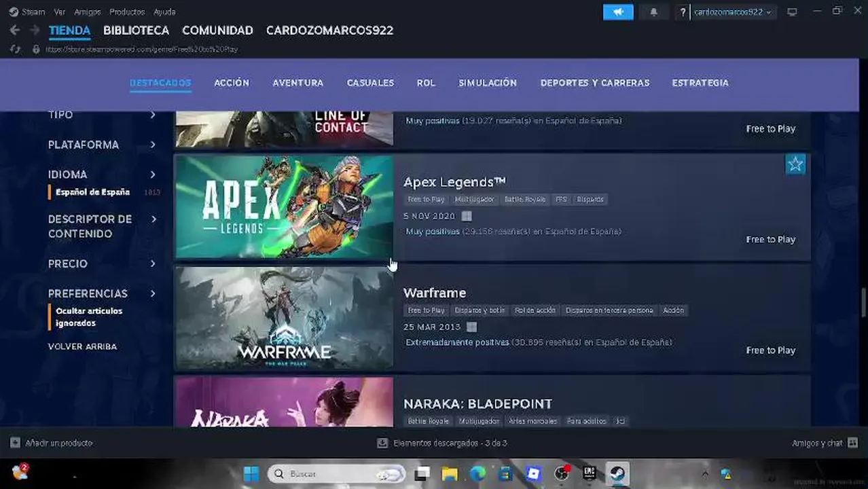Select the DESTACADOS genre tab
868x489 pixels.
[x=160, y=83]
